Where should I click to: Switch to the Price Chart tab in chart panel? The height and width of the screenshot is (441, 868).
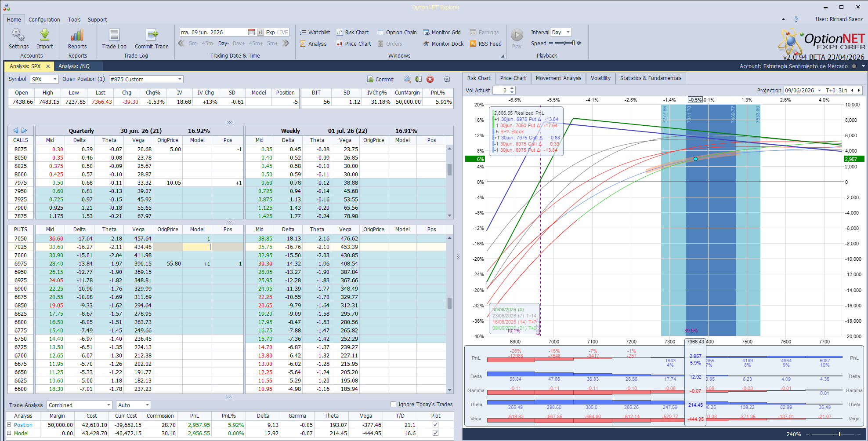click(x=513, y=78)
